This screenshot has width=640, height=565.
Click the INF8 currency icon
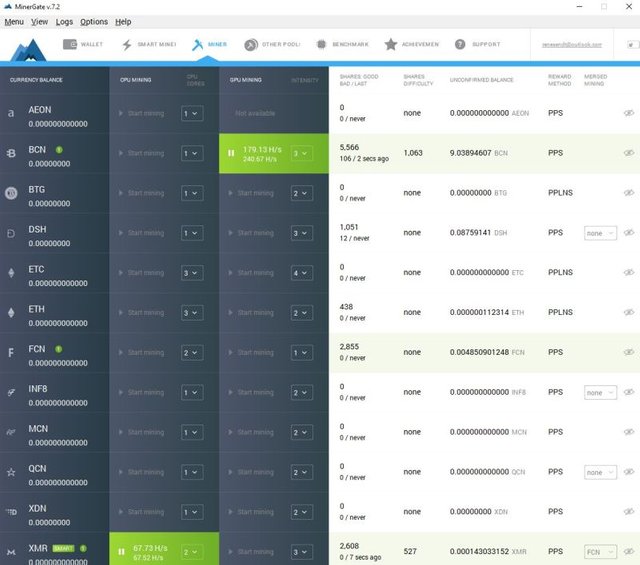[x=11, y=392]
